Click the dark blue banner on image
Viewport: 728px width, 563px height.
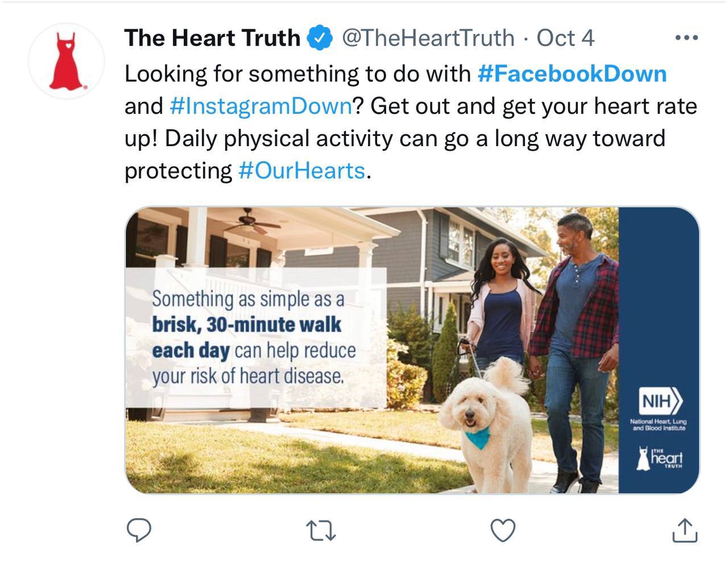point(659,350)
